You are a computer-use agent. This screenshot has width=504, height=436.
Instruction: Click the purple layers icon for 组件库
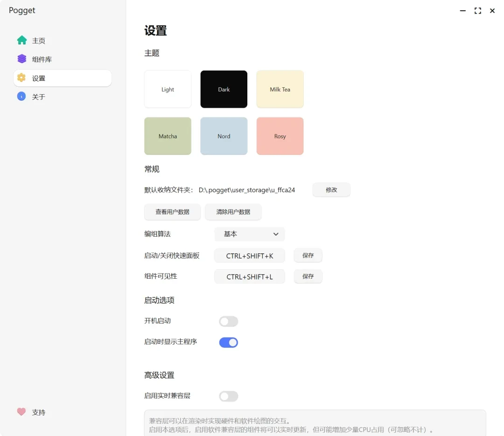coord(21,59)
